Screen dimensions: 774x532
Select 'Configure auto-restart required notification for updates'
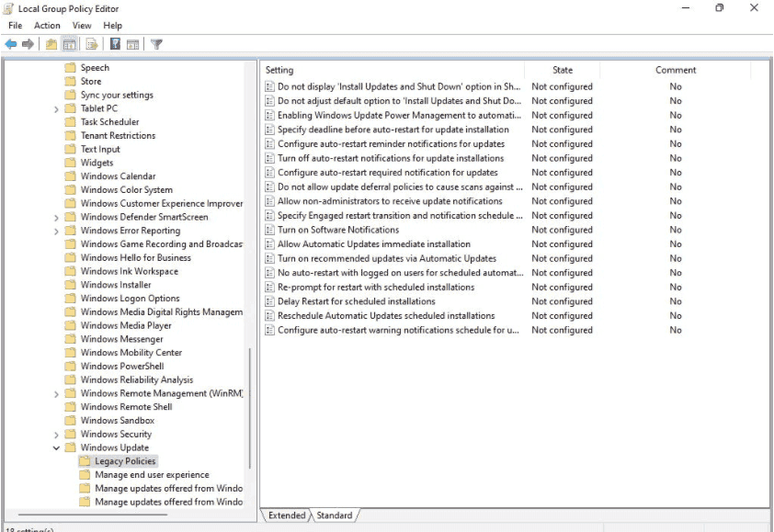388,173
